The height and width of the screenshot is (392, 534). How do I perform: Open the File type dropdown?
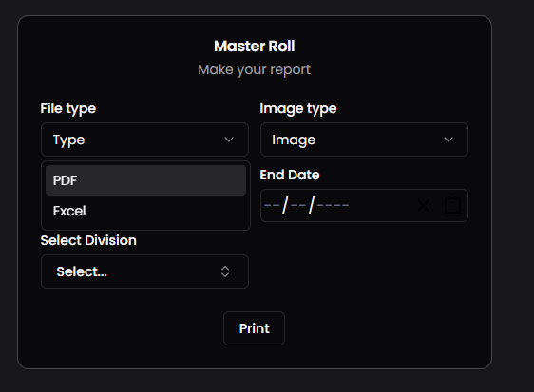pyautogui.click(x=144, y=140)
